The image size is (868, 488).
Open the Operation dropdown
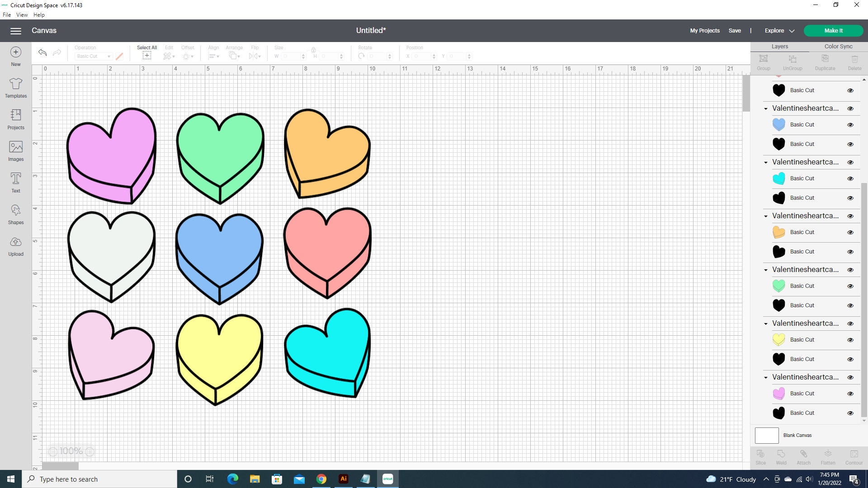(x=93, y=56)
